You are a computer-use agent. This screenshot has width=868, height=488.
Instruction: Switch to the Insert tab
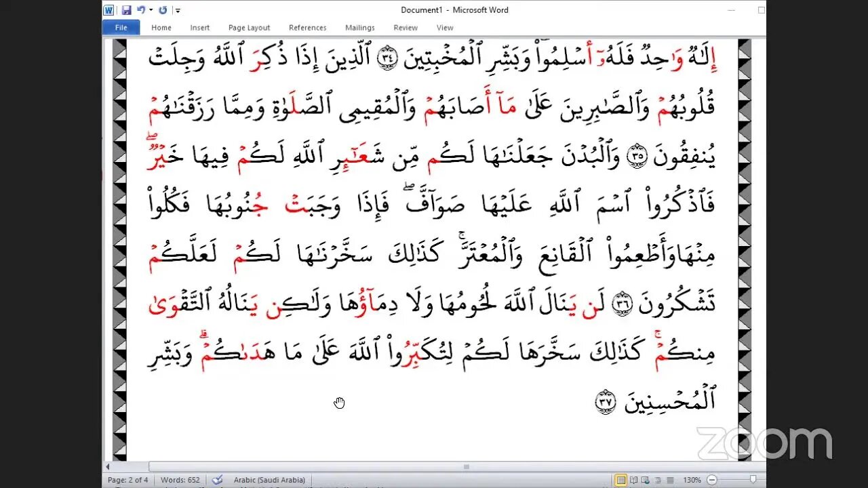[x=200, y=28]
